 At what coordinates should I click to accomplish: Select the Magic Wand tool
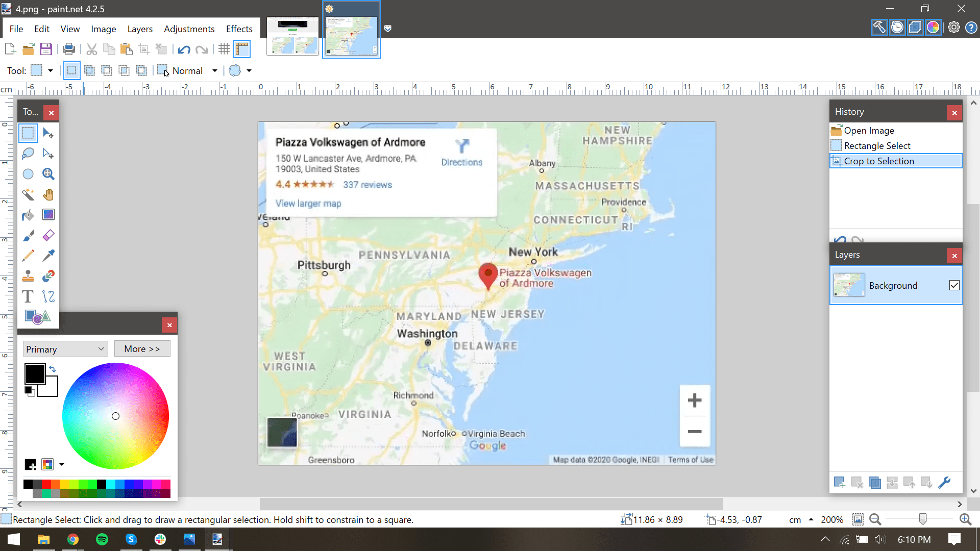(28, 194)
